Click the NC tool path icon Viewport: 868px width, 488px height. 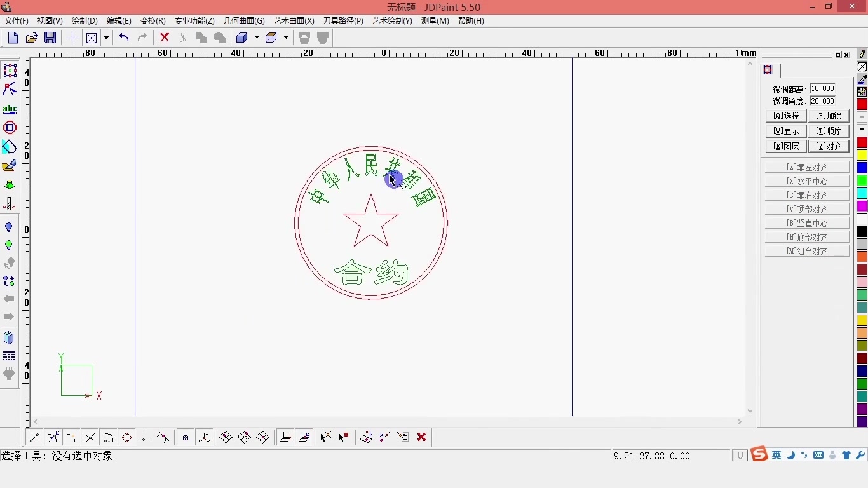click(x=10, y=205)
